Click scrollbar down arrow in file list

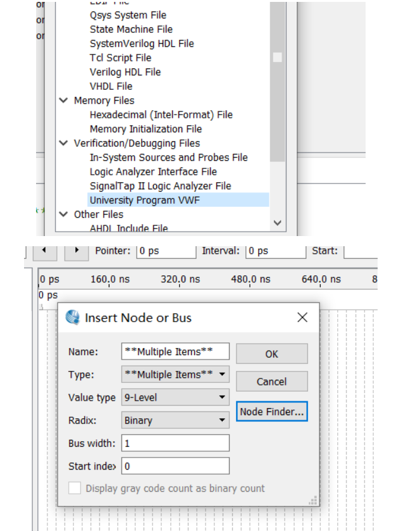pyautogui.click(x=278, y=223)
